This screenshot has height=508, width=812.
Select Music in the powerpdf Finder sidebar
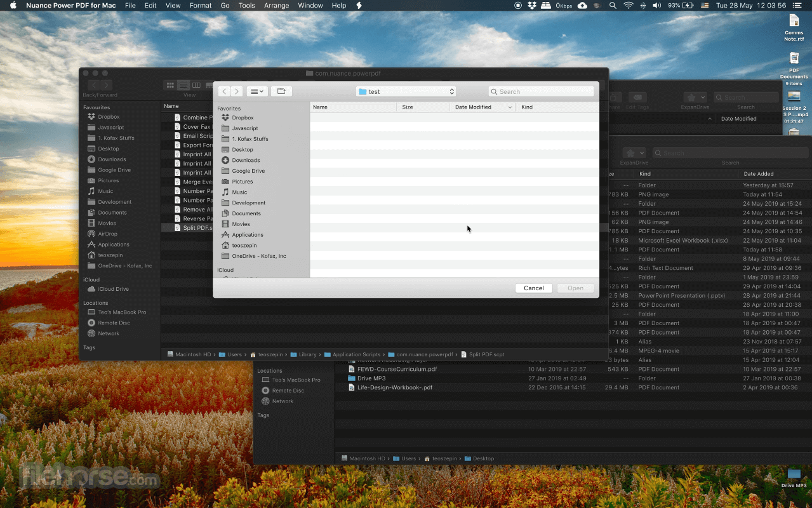pyautogui.click(x=105, y=191)
